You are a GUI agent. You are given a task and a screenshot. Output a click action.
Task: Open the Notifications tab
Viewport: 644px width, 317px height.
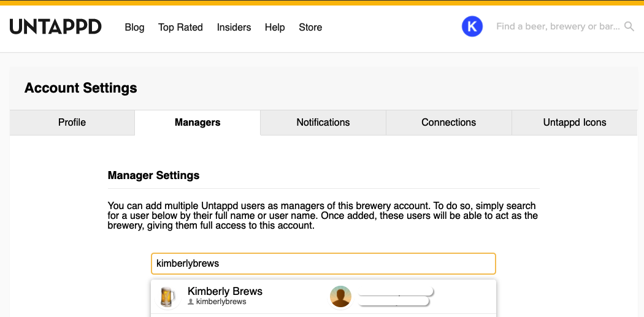(323, 123)
